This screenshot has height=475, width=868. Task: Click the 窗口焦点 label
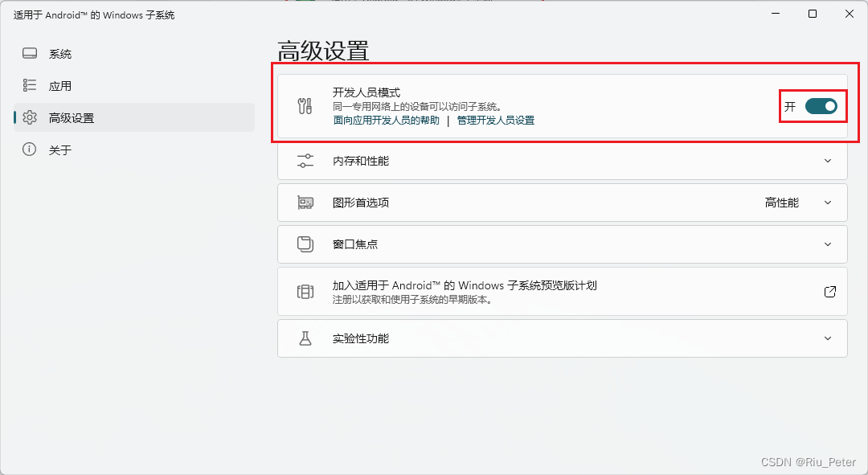click(x=355, y=244)
